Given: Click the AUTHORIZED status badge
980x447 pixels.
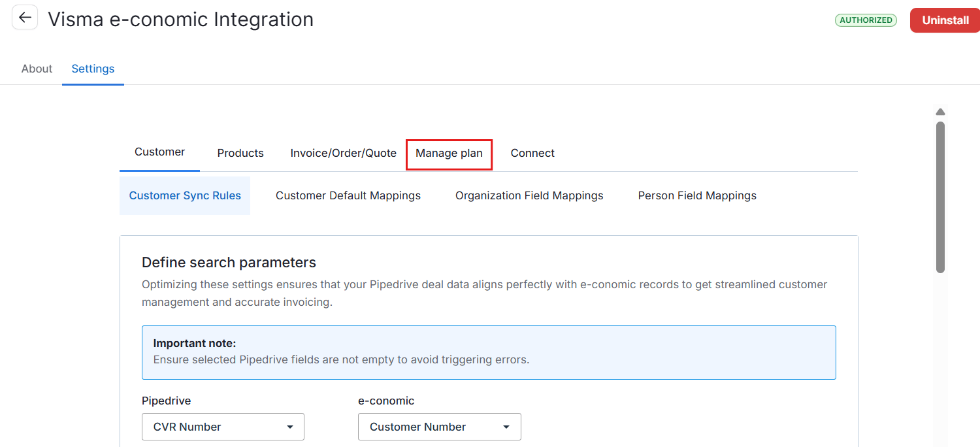Looking at the screenshot, I should (866, 20).
